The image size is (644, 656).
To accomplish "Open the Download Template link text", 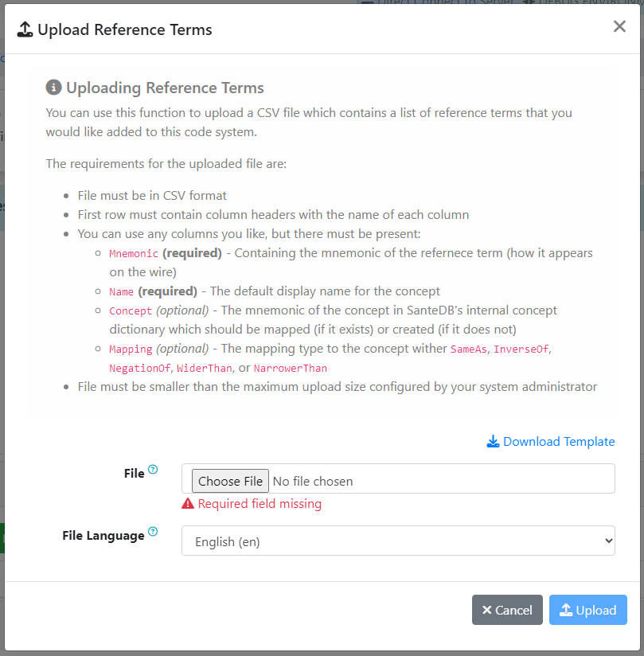I will point(559,442).
